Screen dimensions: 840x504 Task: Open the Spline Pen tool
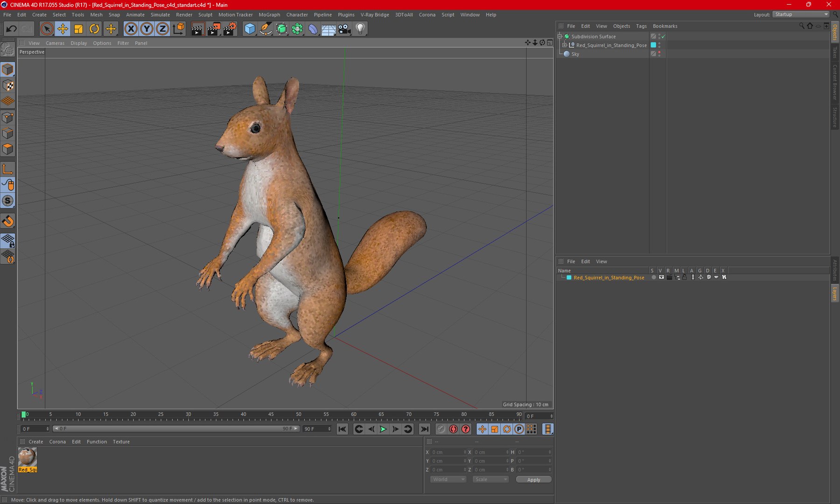tap(266, 29)
